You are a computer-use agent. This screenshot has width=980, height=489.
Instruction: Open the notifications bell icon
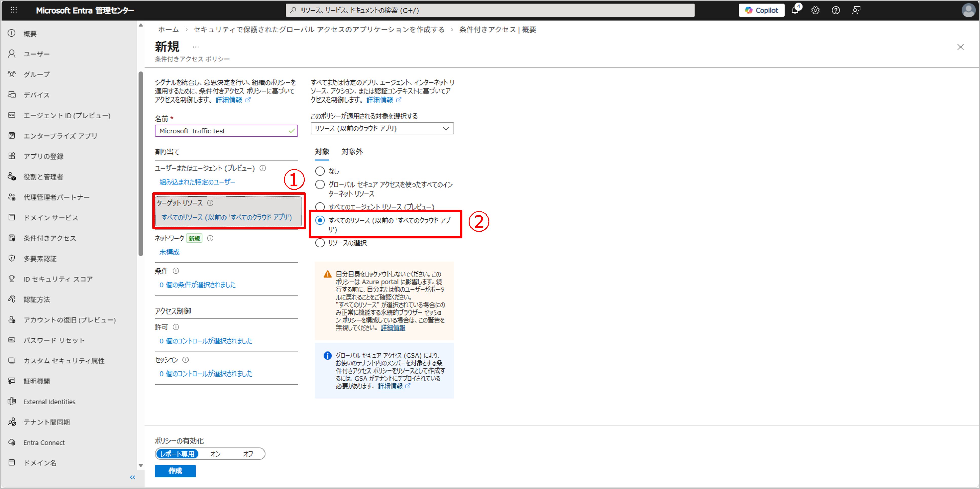(795, 11)
